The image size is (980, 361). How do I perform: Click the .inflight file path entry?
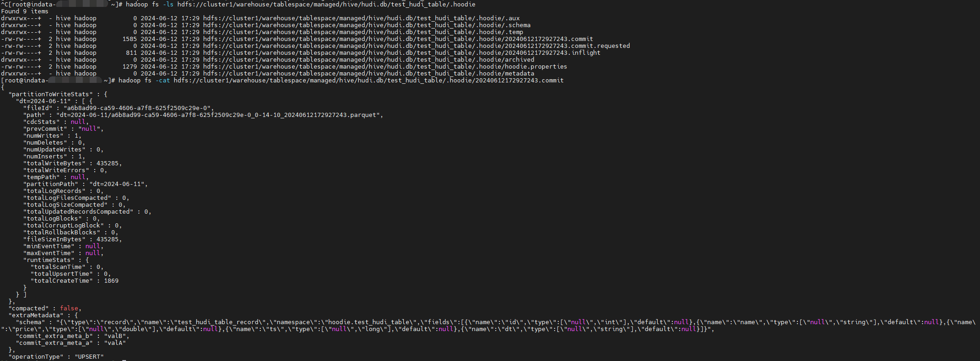[x=401, y=53]
